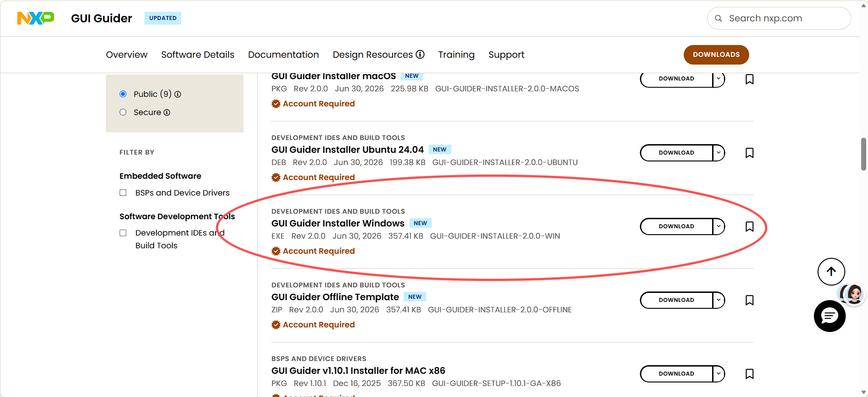This screenshot has height=397, width=868.
Task: Click the BSPS AND DEVICE DRIVERS category label
Action: pyautogui.click(x=319, y=359)
